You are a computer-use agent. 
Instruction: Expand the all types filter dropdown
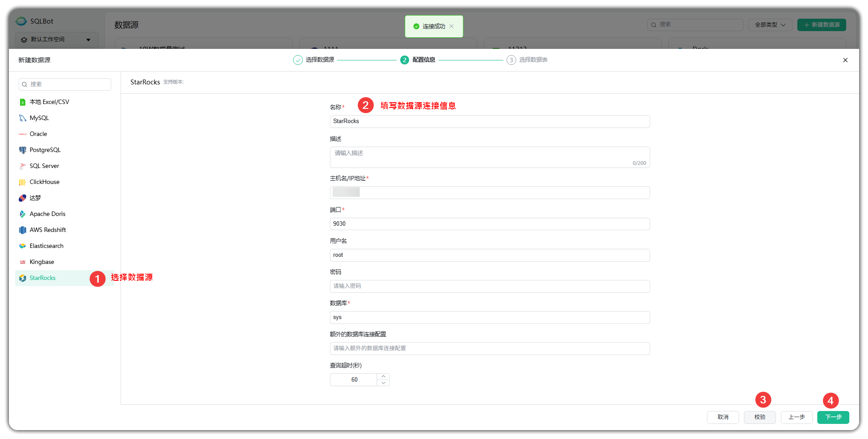click(770, 25)
